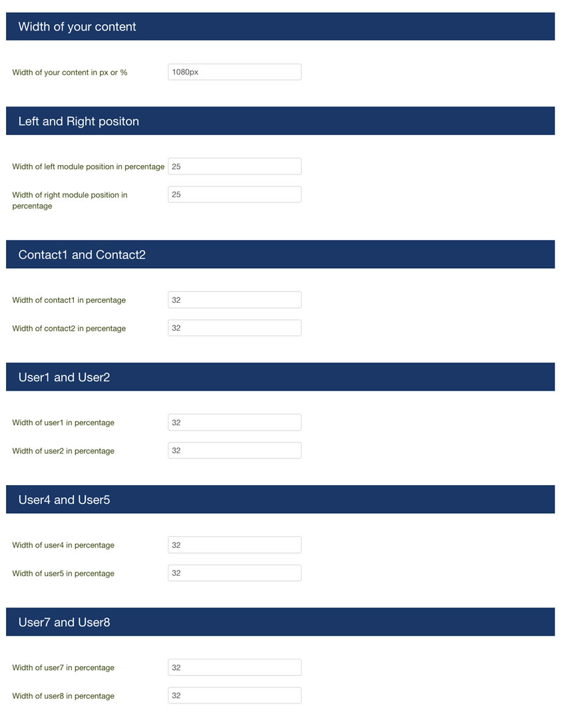Click the user1 width percentage input
Viewport: 566px width, 728px height.
pos(234,422)
